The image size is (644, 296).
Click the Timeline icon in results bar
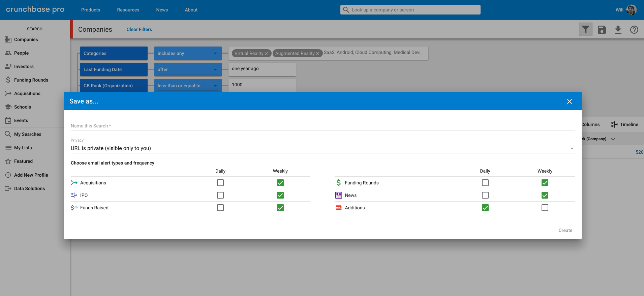pyautogui.click(x=615, y=124)
